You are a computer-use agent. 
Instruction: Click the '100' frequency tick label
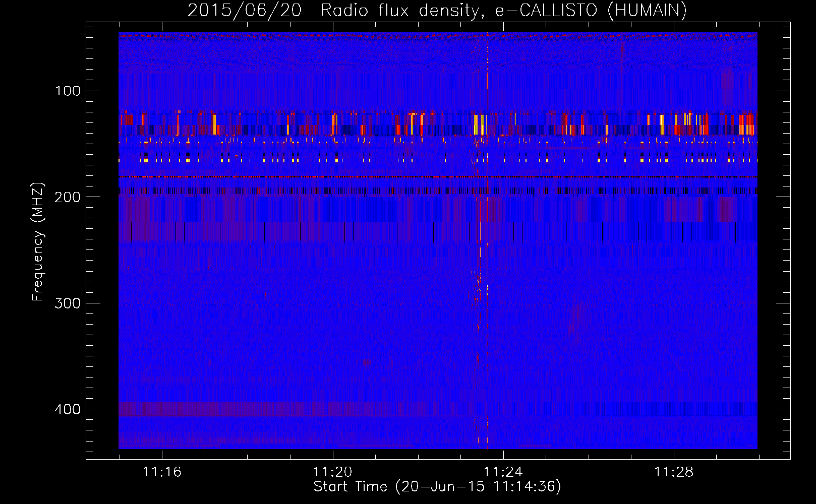point(68,91)
